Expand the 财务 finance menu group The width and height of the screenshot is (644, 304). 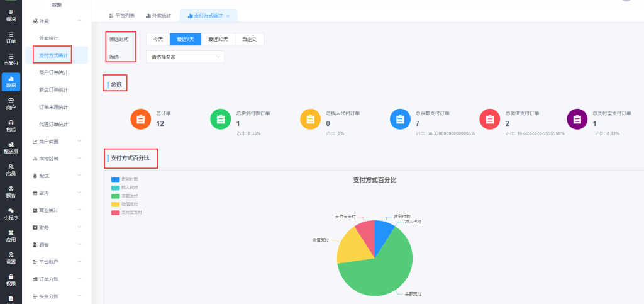tap(55, 227)
